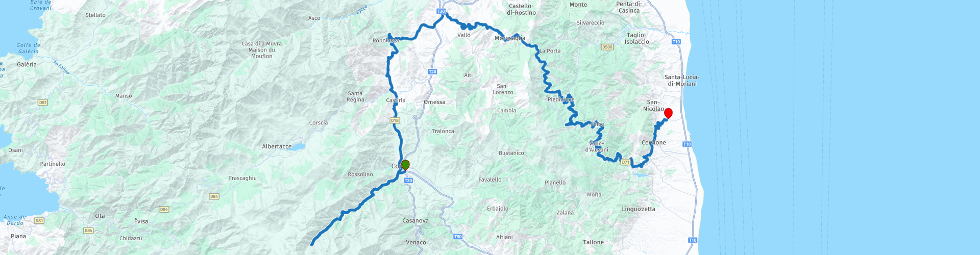Screen dimensions: 980x255
Task: Click the Omessa town label
Action: point(434,102)
